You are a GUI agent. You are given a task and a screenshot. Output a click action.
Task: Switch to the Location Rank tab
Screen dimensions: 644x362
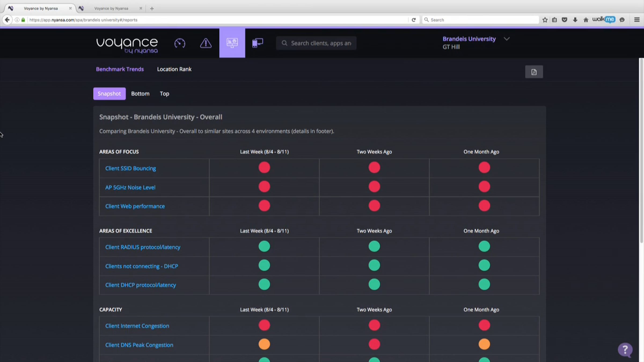click(174, 69)
